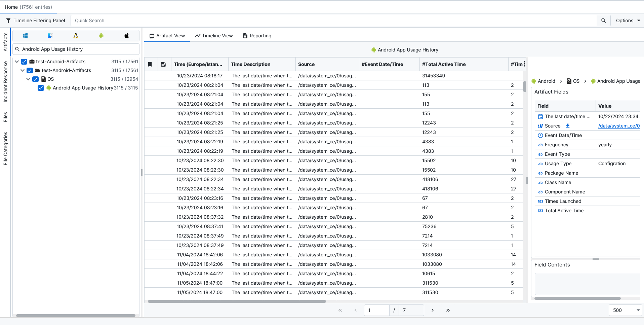Select the Android platform icon
The image size is (644, 325).
pyautogui.click(x=101, y=36)
